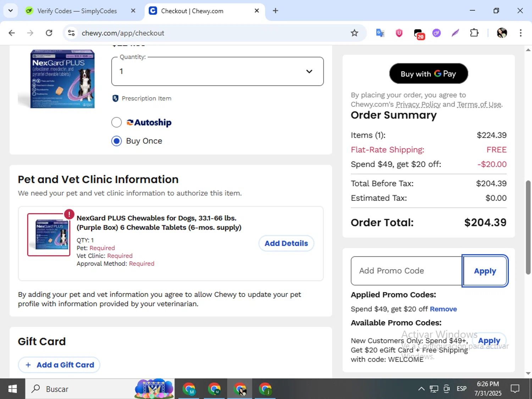Select the Buy Once radio option
The width and height of the screenshot is (532, 399).
[116, 141]
